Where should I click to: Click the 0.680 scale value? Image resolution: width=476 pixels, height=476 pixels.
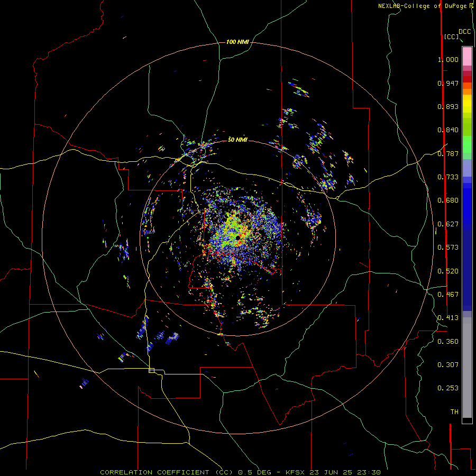click(x=448, y=200)
